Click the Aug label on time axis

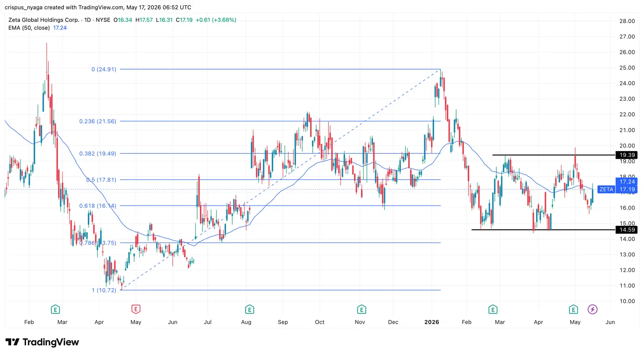pos(246,322)
